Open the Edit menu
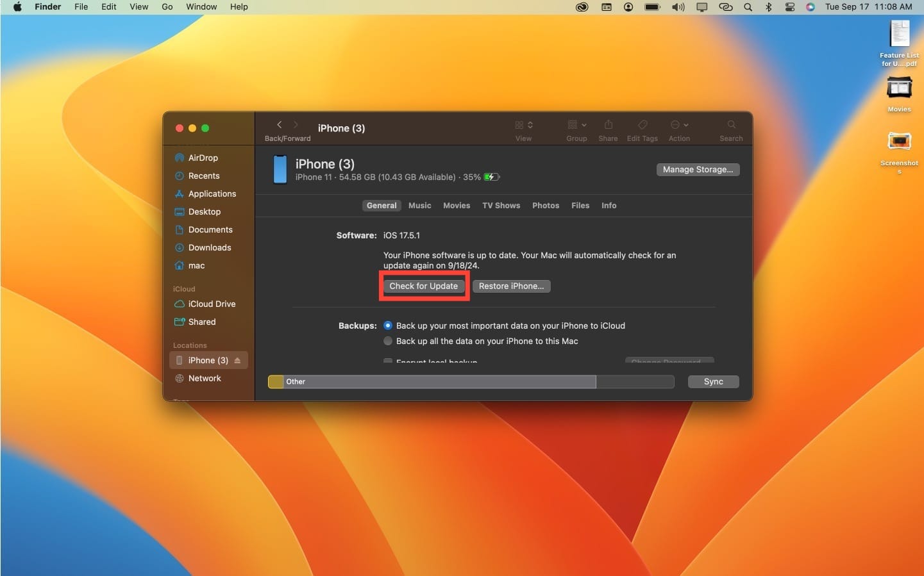This screenshot has width=924, height=576. (x=109, y=7)
